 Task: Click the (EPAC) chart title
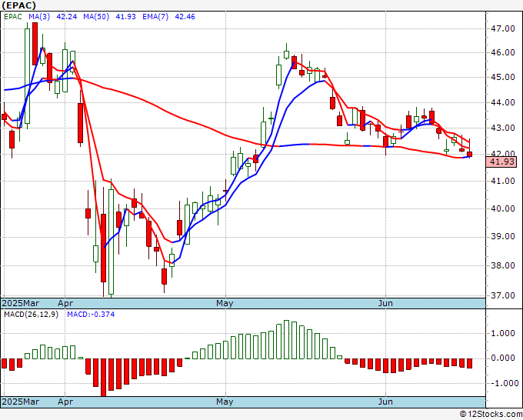(18, 5)
